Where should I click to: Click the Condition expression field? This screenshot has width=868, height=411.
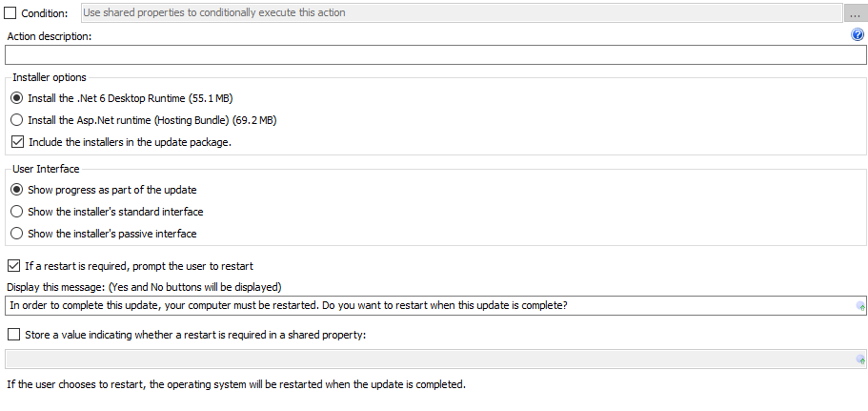[x=462, y=12]
